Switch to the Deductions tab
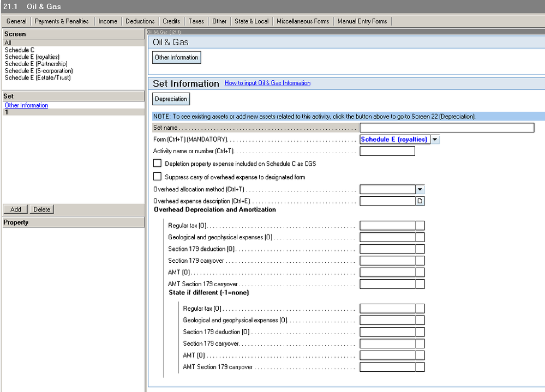This screenshot has width=545, height=392. (140, 21)
